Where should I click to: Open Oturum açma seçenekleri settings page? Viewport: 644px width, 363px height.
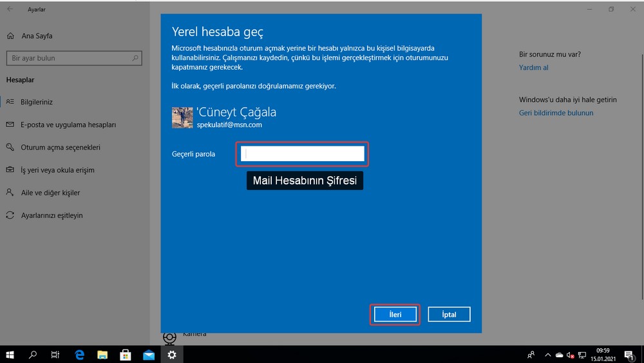click(60, 147)
